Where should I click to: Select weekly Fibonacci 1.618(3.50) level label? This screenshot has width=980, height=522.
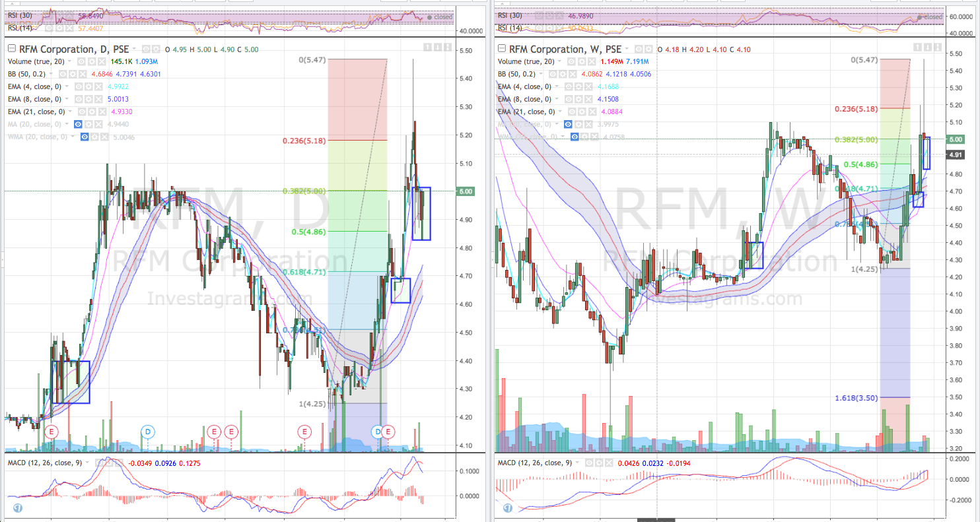(x=857, y=397)
